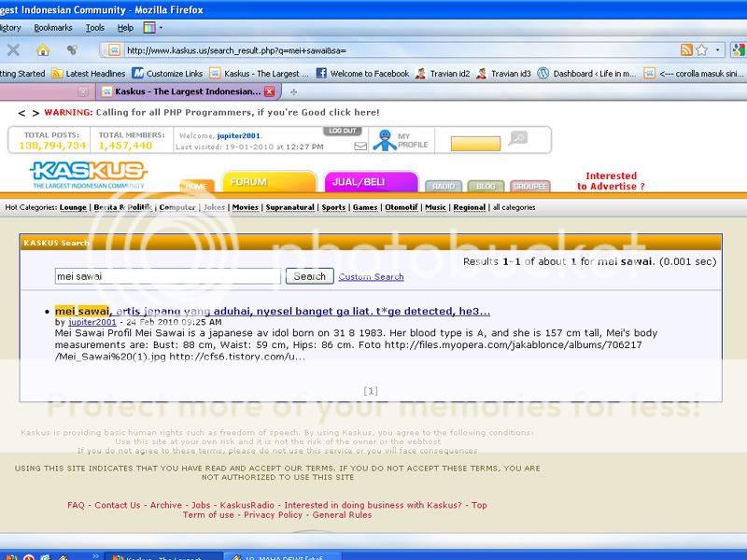Open a new tab with the plus icon

293,91
